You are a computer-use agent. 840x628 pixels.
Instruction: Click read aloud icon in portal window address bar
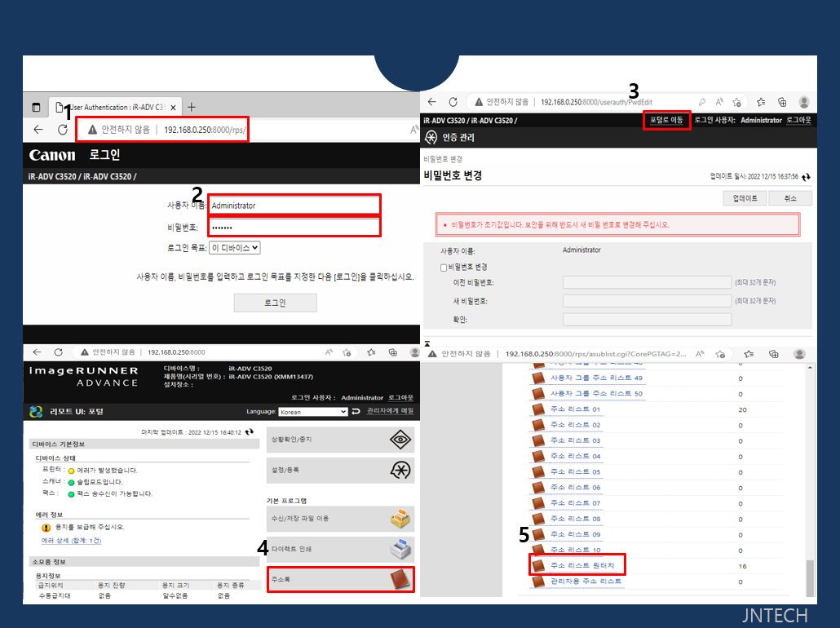[x=329, y=352]
